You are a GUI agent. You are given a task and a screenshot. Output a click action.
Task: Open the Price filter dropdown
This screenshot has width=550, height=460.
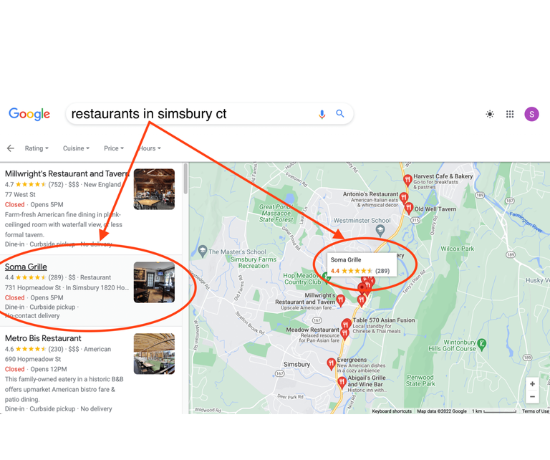pyautogui.click(x=114, y=148)
